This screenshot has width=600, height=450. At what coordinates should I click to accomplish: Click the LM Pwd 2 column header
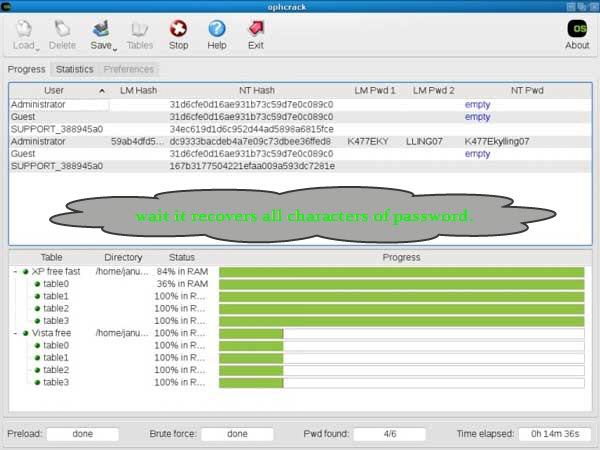pos(434,90)
